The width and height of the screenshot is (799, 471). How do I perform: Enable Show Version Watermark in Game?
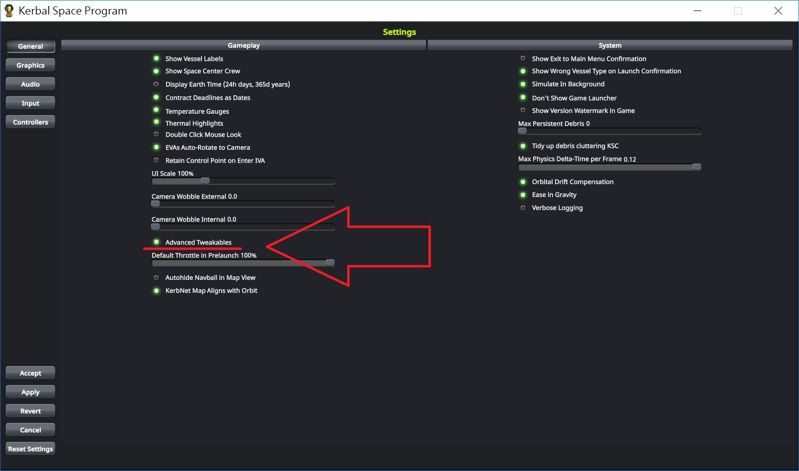(523, 110)
